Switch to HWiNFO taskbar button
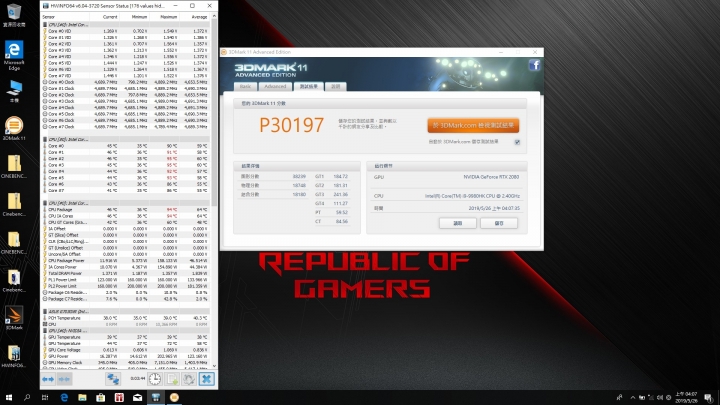 pos(156,398)
